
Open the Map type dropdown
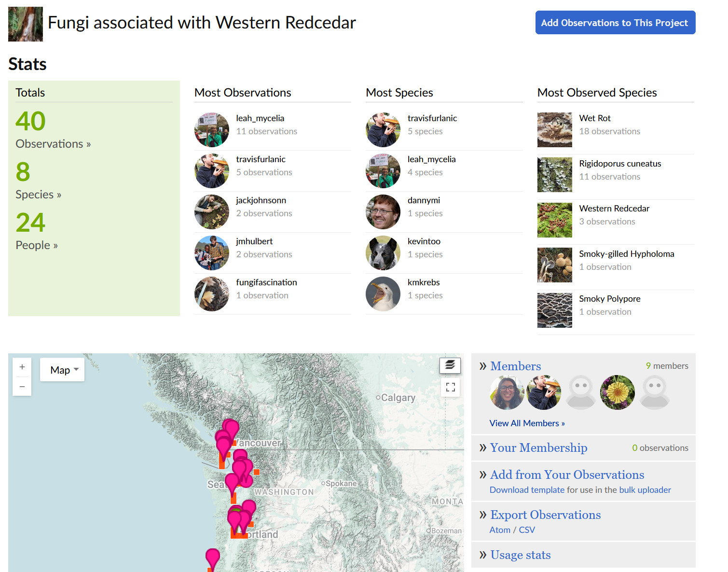click(62, 370)
